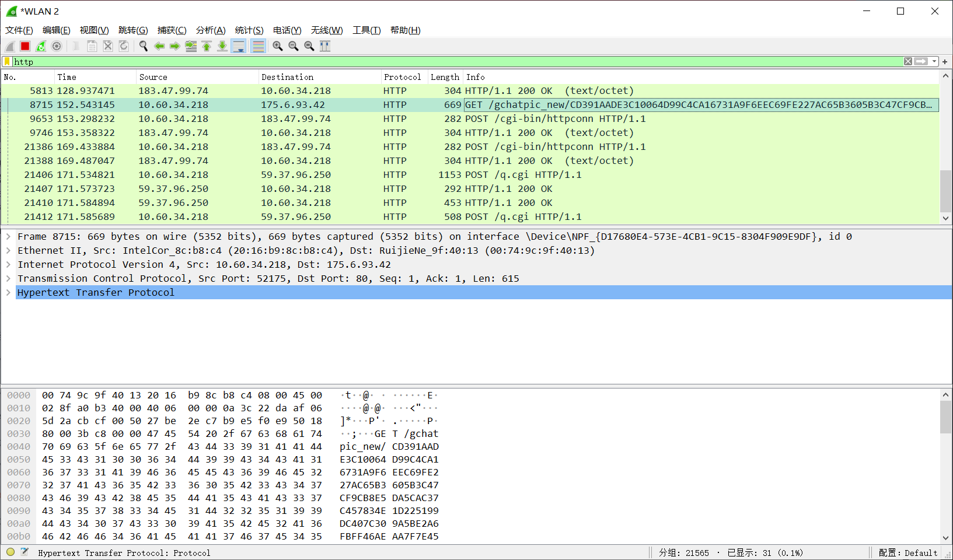Expand Hypertext Transfer Protocol section
953x560 pixels.
[x=8, y=292]
